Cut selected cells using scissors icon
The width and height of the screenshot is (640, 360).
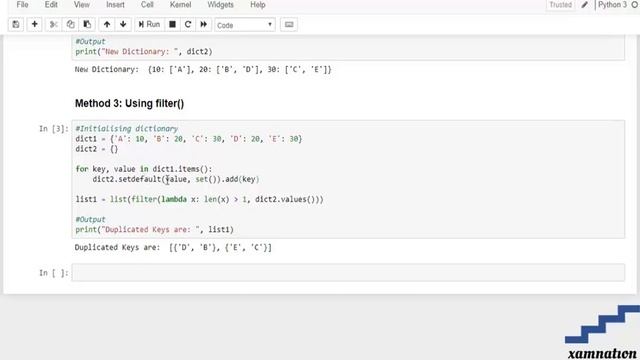53,24
